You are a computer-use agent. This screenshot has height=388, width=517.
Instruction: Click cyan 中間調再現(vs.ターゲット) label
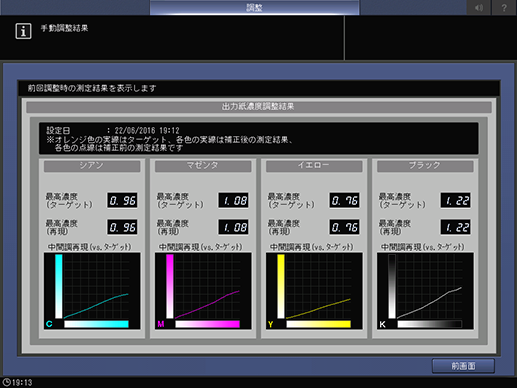coord(90,247)
